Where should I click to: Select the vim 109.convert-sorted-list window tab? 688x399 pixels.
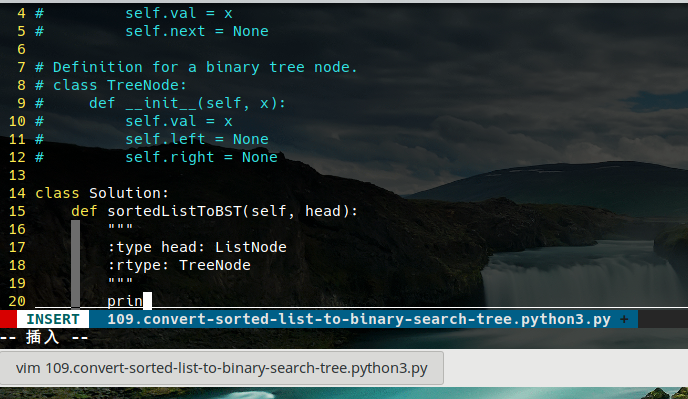[222, 368]
